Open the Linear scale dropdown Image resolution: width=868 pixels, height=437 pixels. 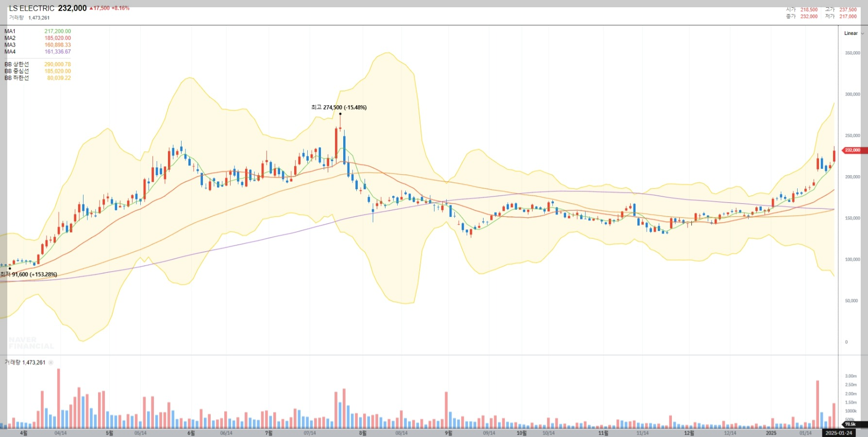point(854,33)
